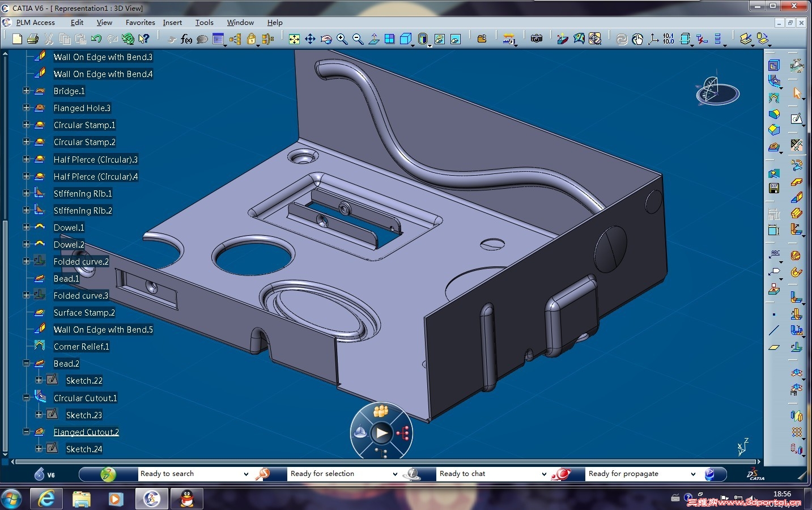Select Half Pierce (Circular).4 in tree
812x510 pixels.
pos(96,176)
